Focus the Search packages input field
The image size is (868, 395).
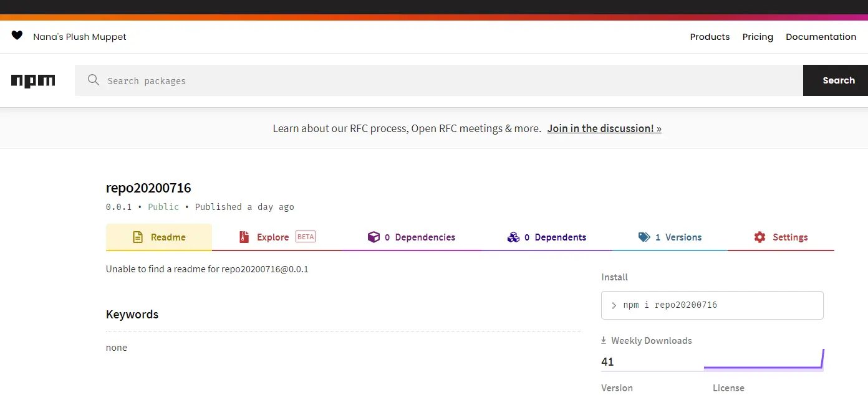point(439,80)
